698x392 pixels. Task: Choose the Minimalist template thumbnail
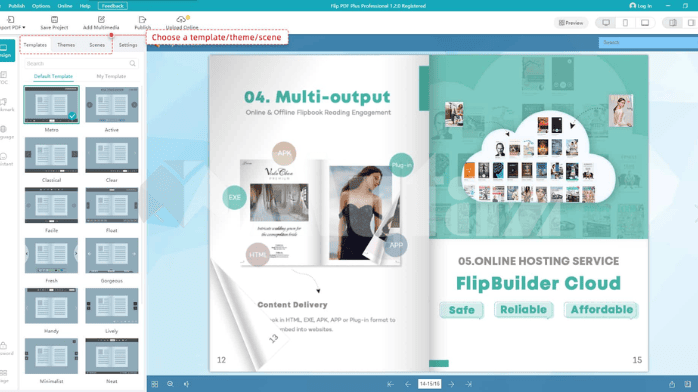coord(52,356)
